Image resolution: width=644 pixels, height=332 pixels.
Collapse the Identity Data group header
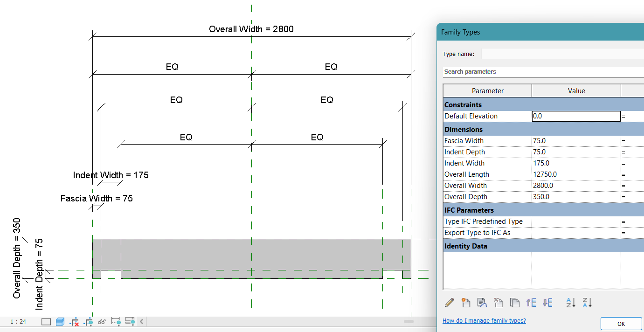tap(543, 246)
